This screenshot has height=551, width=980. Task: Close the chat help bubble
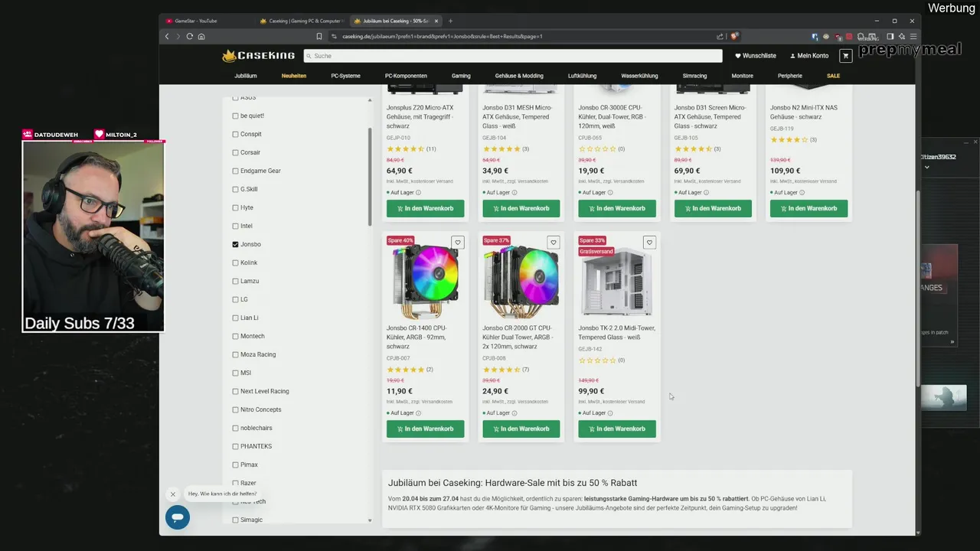pyautogui.click(x=172, y=494)
